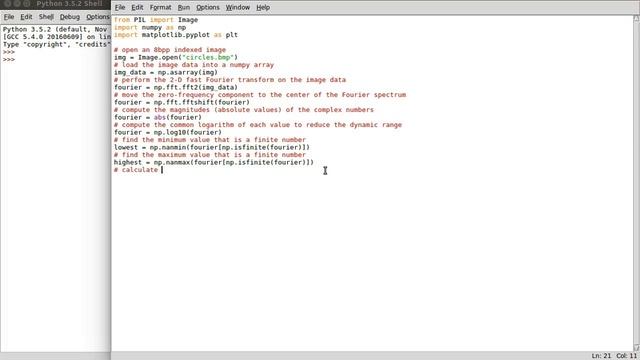Click the editor vertical scrollbar down arrow
640x360 pixels.
tap(636, 347)
